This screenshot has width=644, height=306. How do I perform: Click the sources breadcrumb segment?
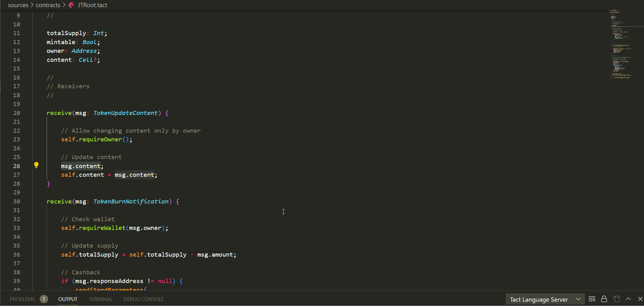[18, 5]
